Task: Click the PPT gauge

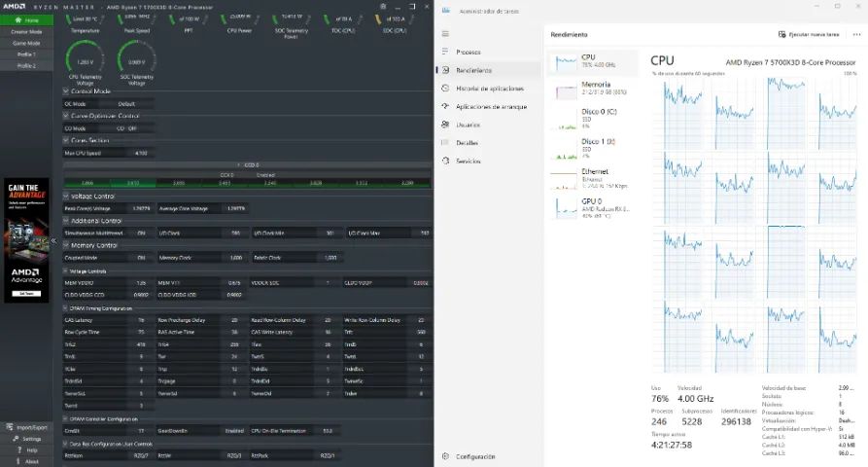Action: pos(189,22)
